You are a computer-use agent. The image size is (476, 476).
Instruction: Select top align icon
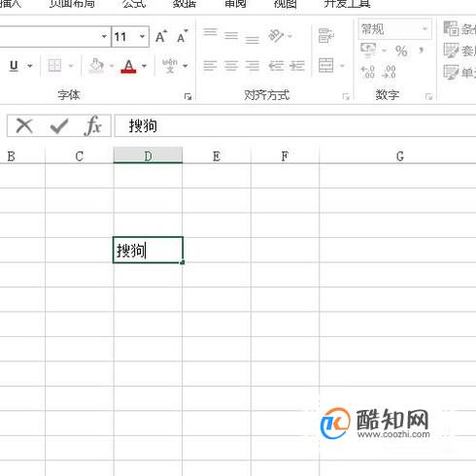[x=211, y=32]
